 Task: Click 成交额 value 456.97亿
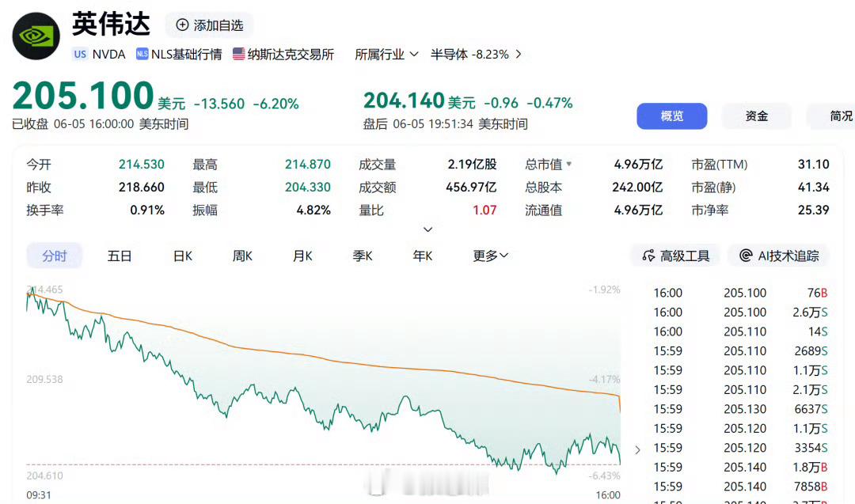click(x=471, y=187)
